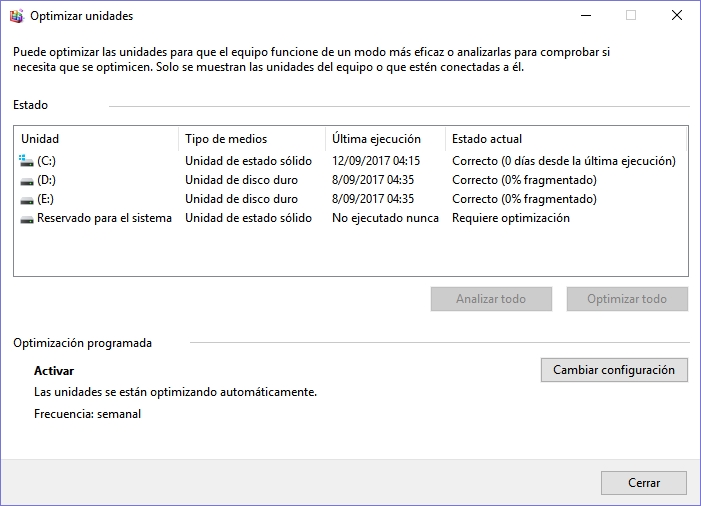
Task: Select the Reservado para el sistema row label
Action: click(x=104, y=218)
